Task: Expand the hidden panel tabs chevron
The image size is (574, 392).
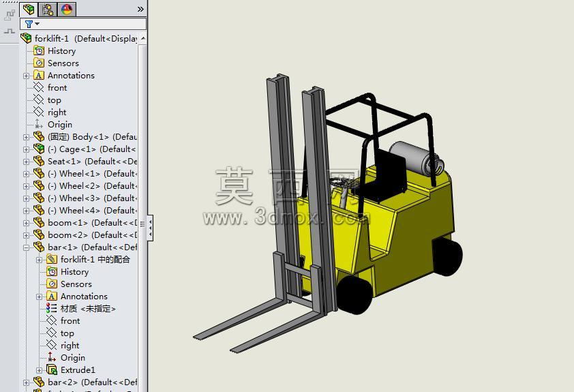Action: [x=140, y=9]
